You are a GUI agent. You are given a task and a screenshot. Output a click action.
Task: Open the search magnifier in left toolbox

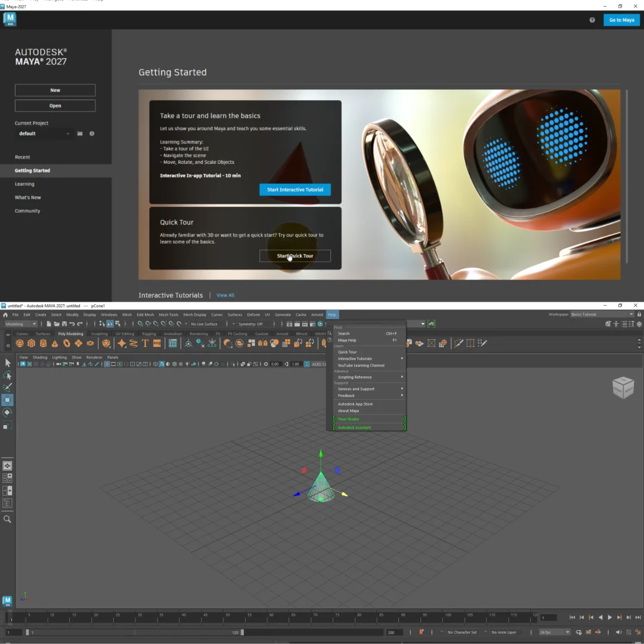coord(7,519)
